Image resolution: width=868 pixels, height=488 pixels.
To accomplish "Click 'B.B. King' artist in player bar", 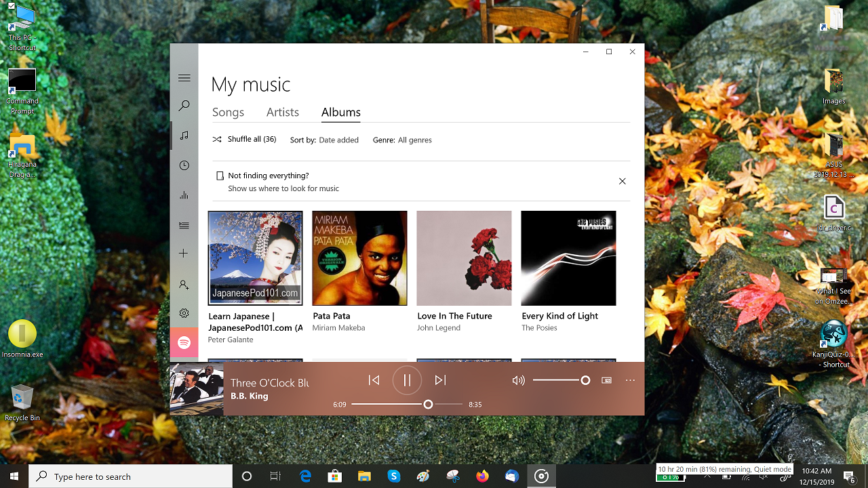I will pos(250,396).
